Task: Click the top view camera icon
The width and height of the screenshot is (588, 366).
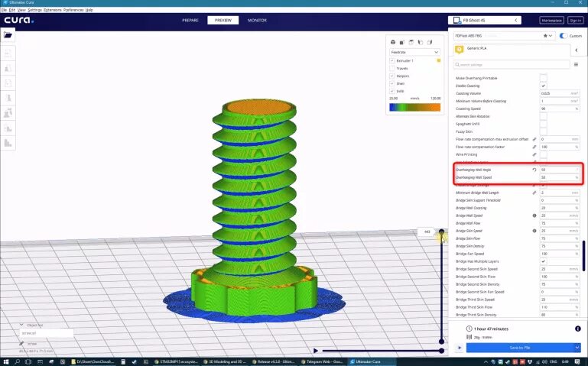Action: click(411, 42)
